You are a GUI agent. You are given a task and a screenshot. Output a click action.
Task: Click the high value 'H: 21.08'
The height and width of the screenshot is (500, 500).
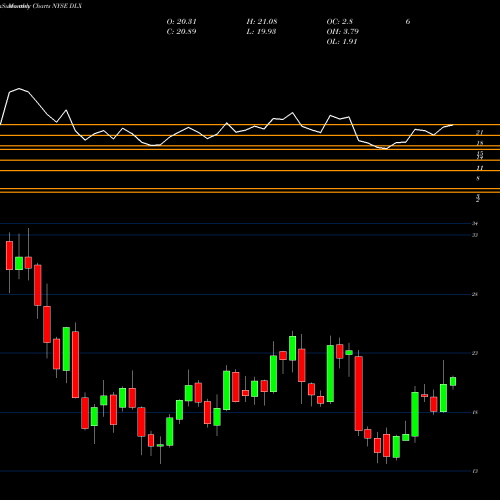click(262, 22)
